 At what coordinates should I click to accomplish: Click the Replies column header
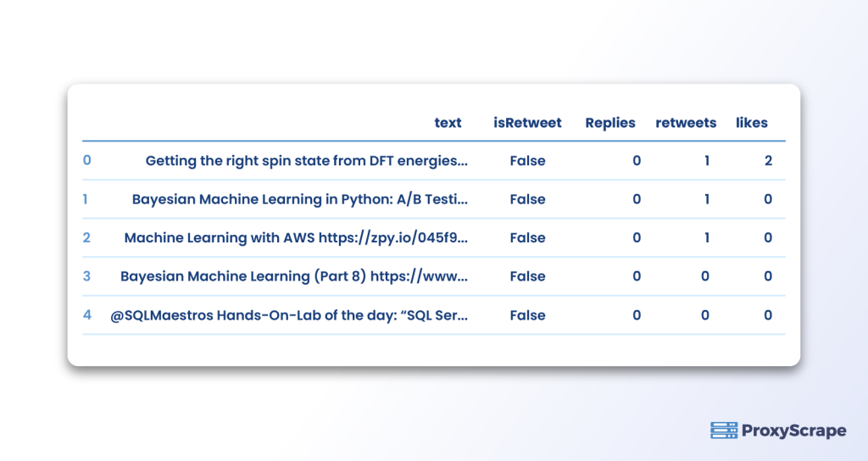pyautogui.click(x=610, y=123)
